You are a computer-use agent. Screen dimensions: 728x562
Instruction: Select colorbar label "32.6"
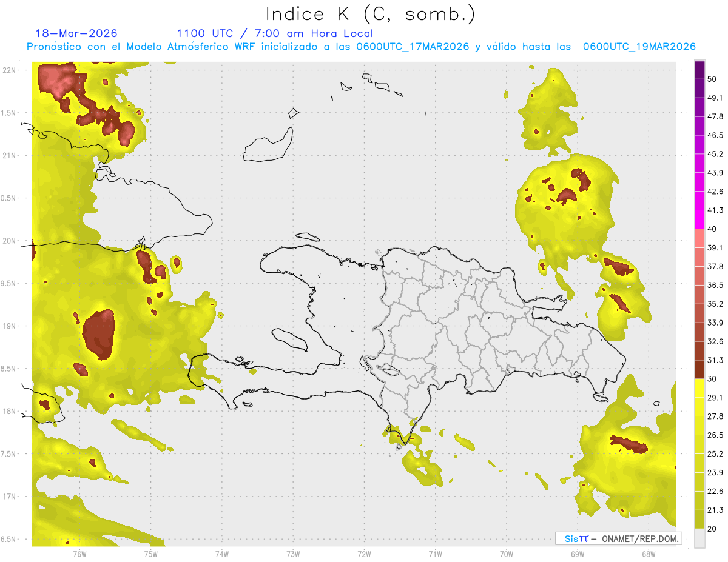pos(716,341)
